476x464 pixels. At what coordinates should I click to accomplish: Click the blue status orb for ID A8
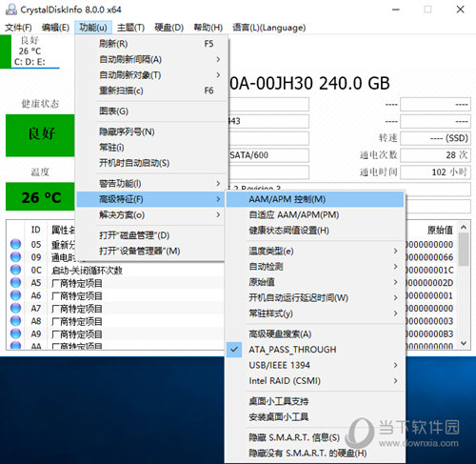(x=15, y=321)
